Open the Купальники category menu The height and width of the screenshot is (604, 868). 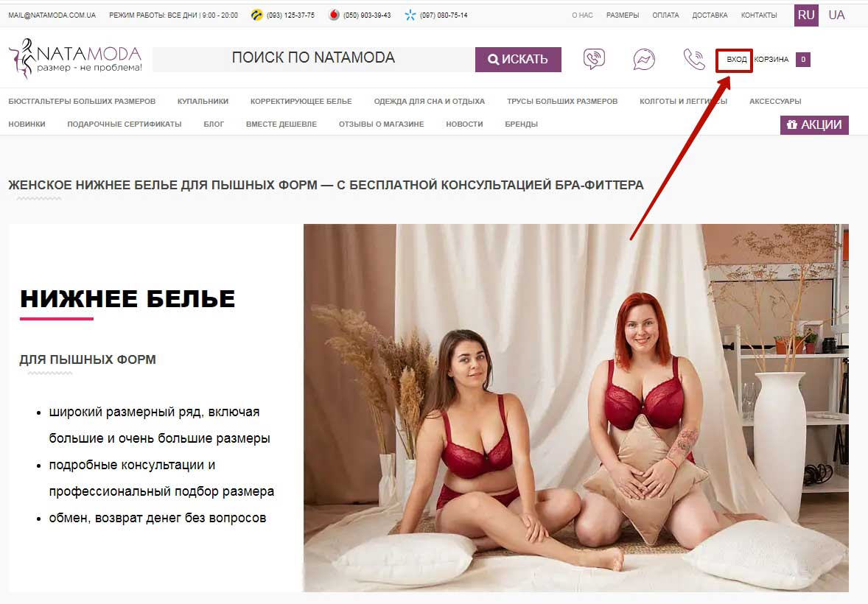(x=203, y=102)
